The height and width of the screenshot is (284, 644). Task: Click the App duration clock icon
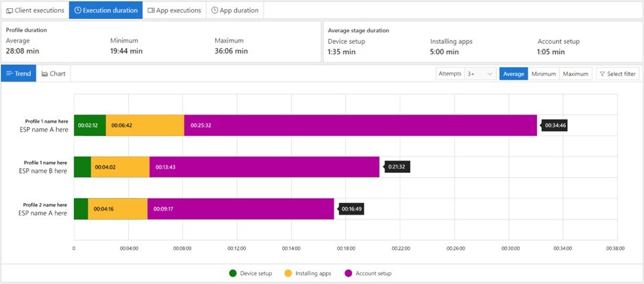coord(215,10)
